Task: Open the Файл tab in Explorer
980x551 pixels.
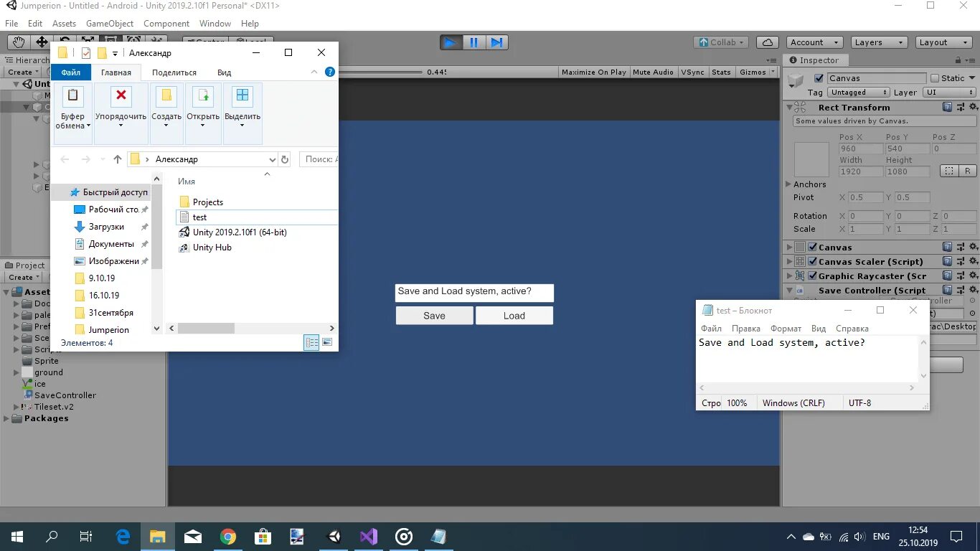Action: click(x=71, y=72)
